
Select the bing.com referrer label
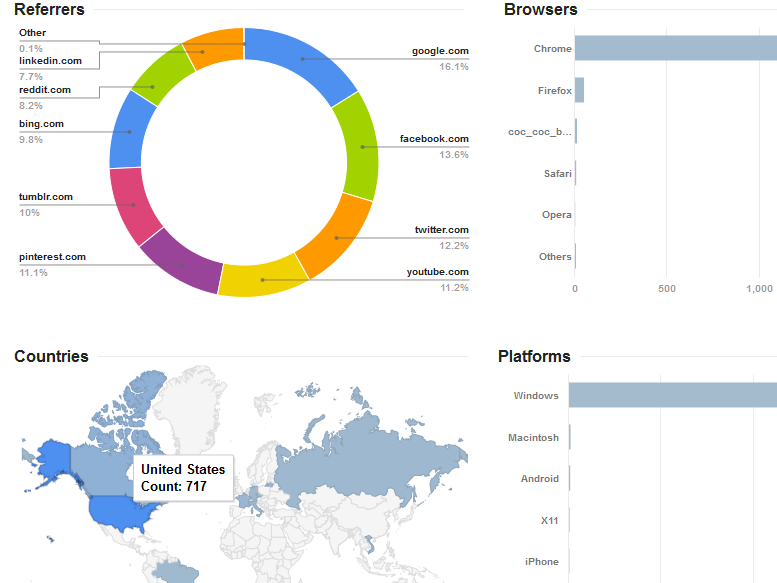(x=42, y=124)
